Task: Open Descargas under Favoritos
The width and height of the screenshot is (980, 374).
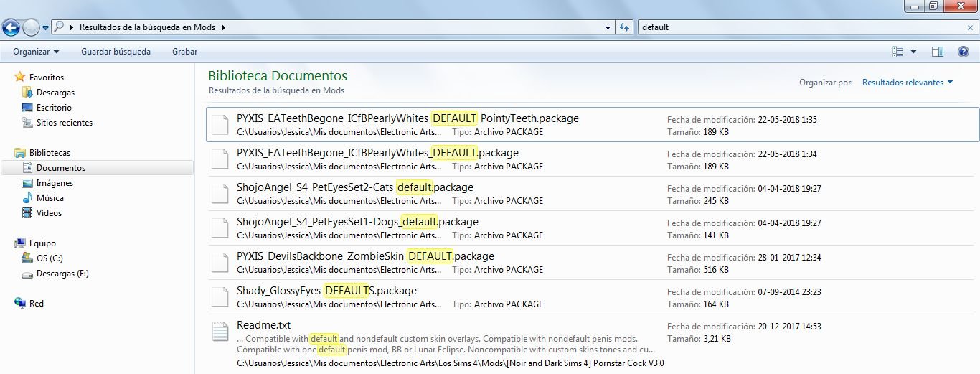Action: 55,93
